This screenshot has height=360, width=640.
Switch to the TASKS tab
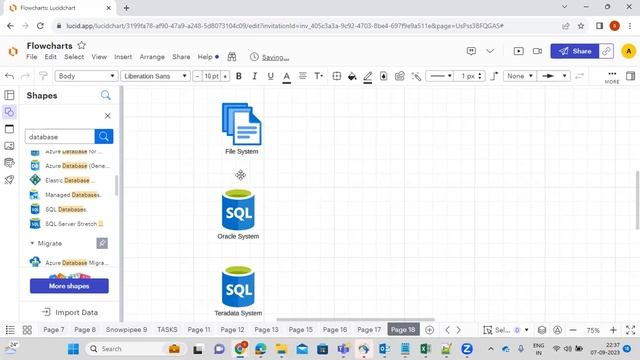click(167, 329)
